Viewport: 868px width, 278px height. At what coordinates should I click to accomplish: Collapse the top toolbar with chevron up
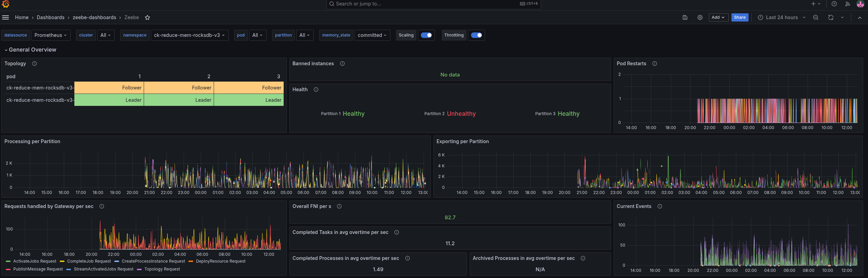tap(859, 17)
